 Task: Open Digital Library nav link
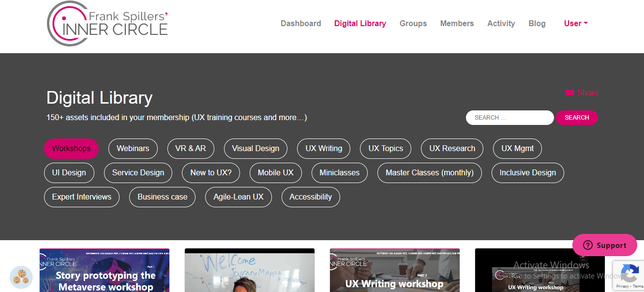tap(360, 23)
